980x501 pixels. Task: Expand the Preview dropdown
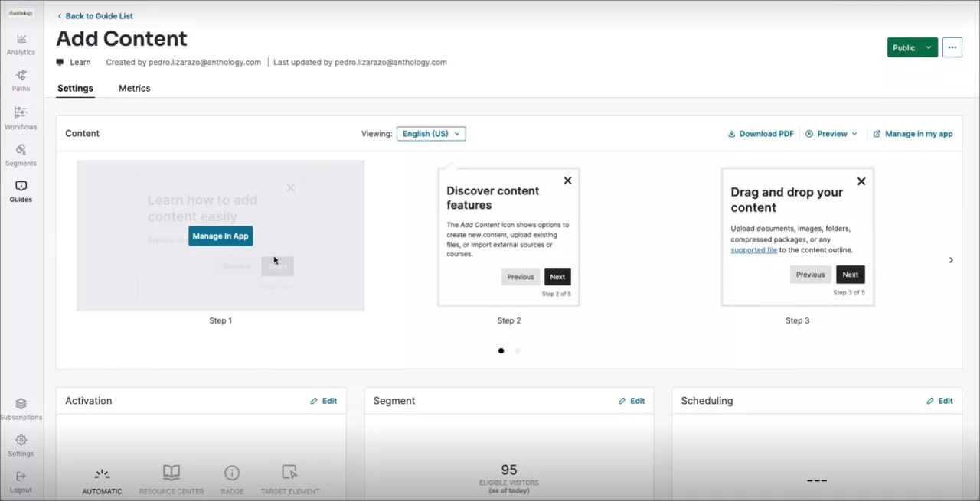[832, 134]
